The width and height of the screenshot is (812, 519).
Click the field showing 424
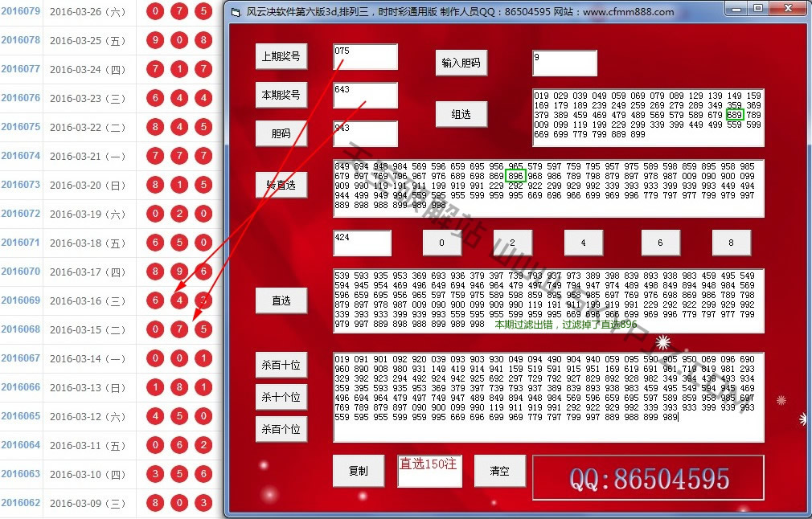tap(362, 243)
